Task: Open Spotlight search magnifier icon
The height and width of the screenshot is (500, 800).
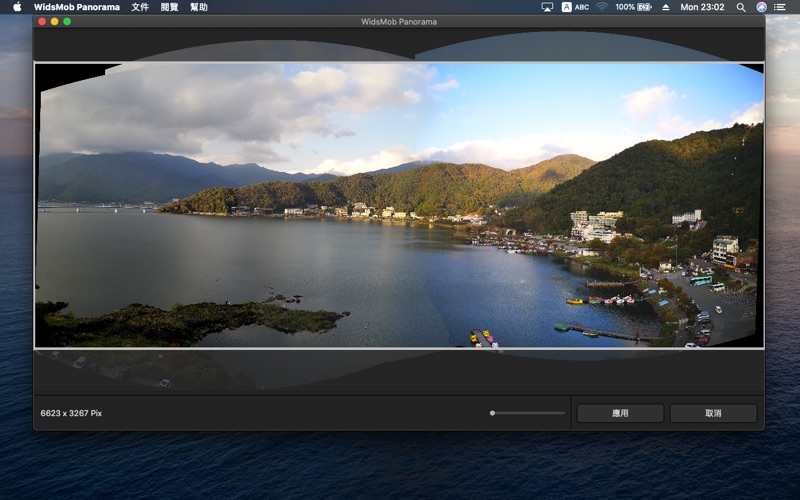Action: coord(741,7)
